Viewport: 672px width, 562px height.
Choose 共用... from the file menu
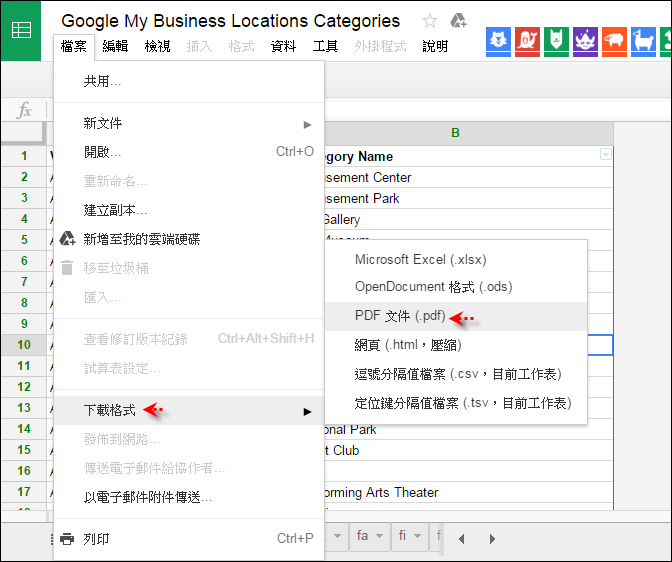189,81
